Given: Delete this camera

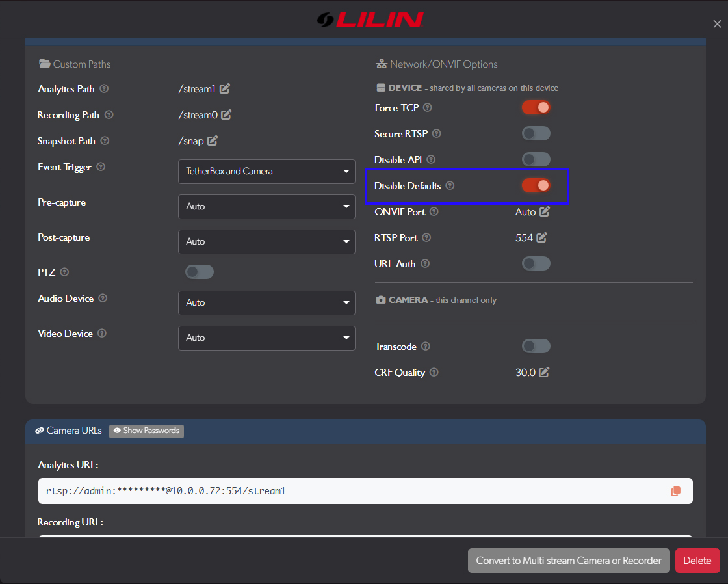Looking at the screenshot, I should pyautogui.click(x=697, y=561).
